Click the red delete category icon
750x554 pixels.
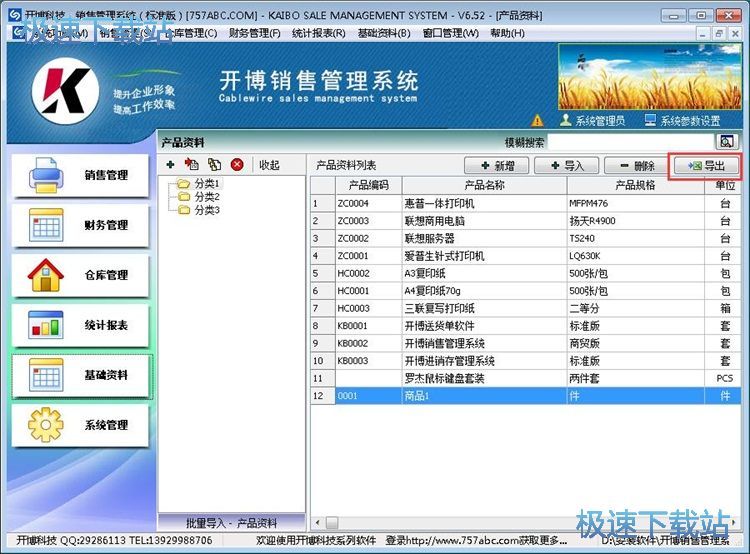click(x=237, y=165)
